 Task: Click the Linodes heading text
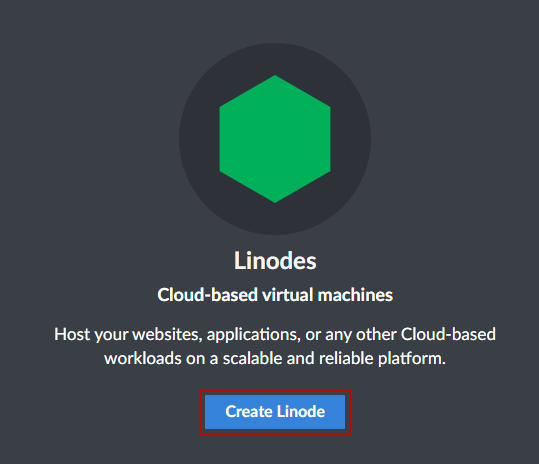click(275, 261)
